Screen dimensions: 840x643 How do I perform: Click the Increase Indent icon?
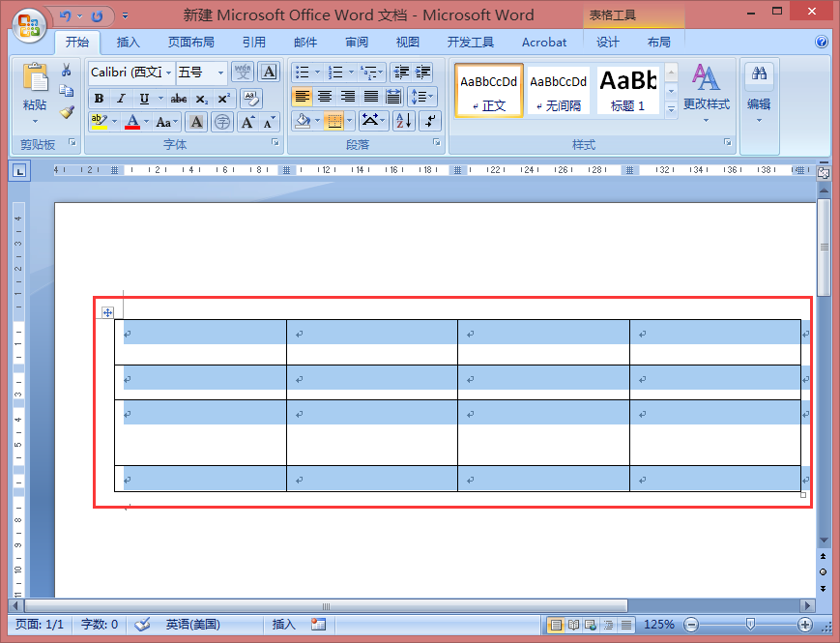[x=422, y=73]
